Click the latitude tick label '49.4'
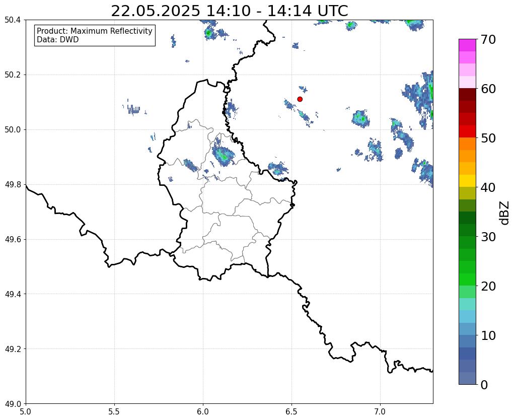 [13, 294]
